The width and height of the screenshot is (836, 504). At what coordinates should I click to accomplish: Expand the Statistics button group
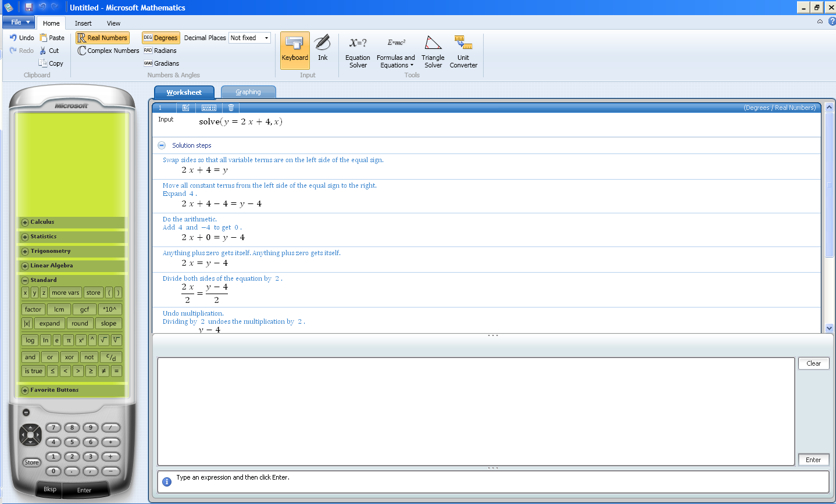25,237
